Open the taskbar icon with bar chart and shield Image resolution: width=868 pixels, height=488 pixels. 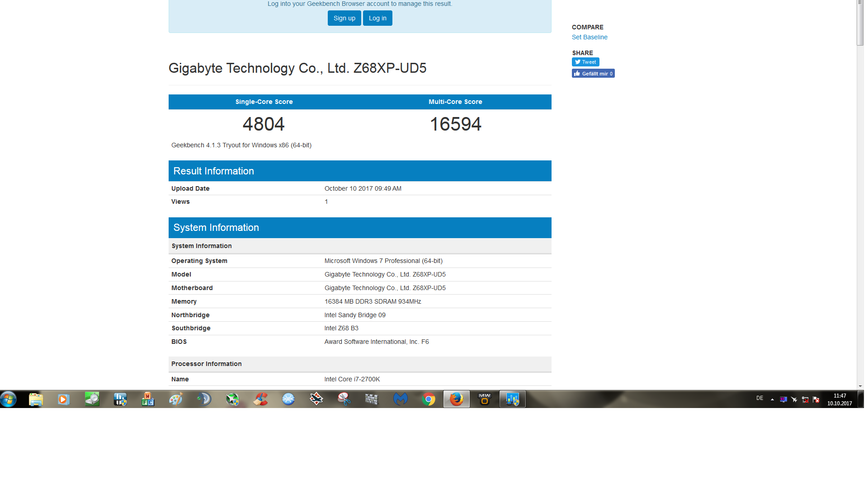120,399
